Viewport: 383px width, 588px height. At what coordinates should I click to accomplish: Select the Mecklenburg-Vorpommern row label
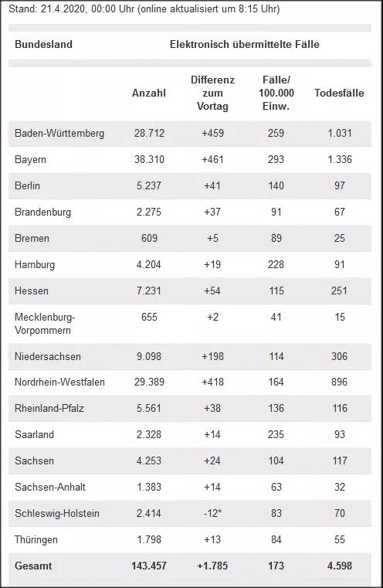45,324
